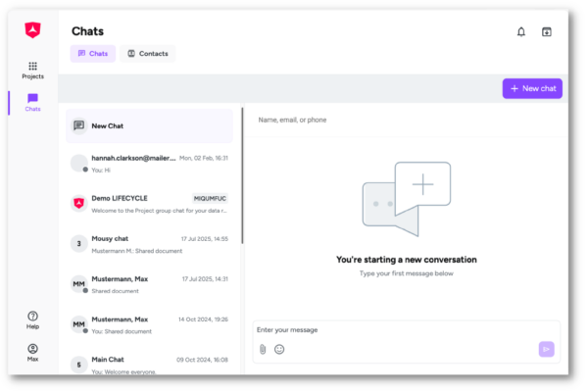Image resolution: width=588 pixels, height=392 pixels.
Task: Click the New chat button
Action: pos(532,88)
